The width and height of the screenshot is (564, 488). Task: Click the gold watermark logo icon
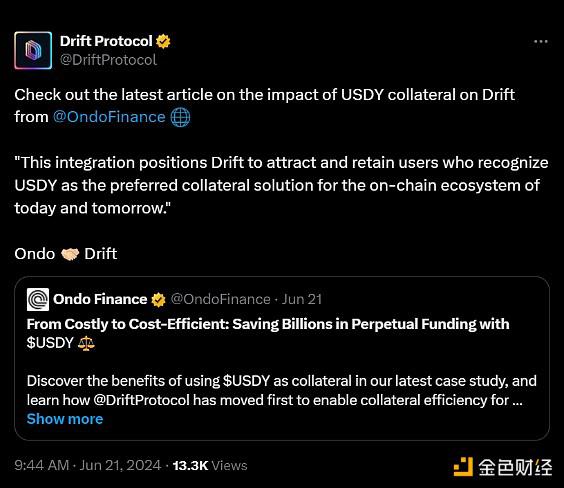[x=463, y=467]
